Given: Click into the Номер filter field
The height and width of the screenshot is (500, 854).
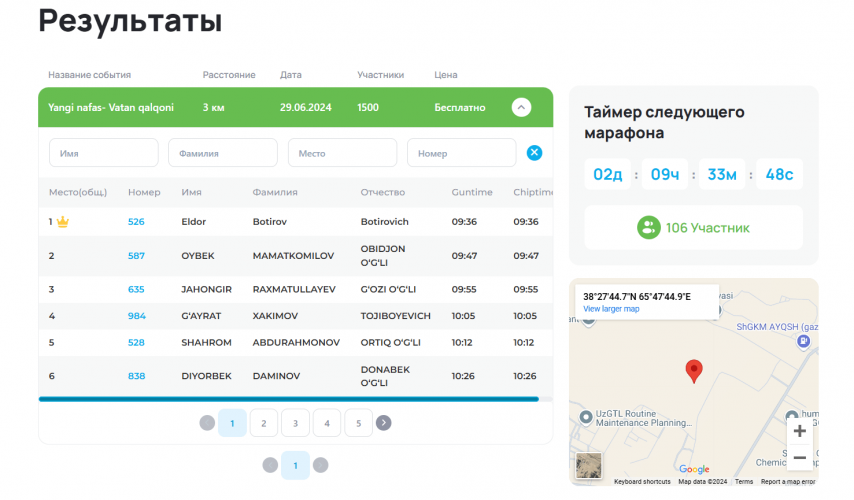Looking at the screenshot, I should pyautogui.click(x=461, y=153).
